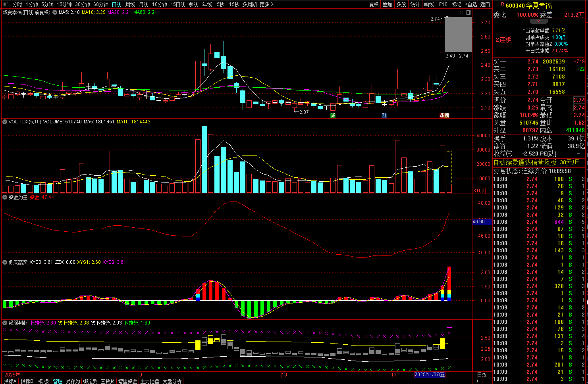Apply the 三板斧 indicator
588x384 pixels.
[x=108, y=381]
